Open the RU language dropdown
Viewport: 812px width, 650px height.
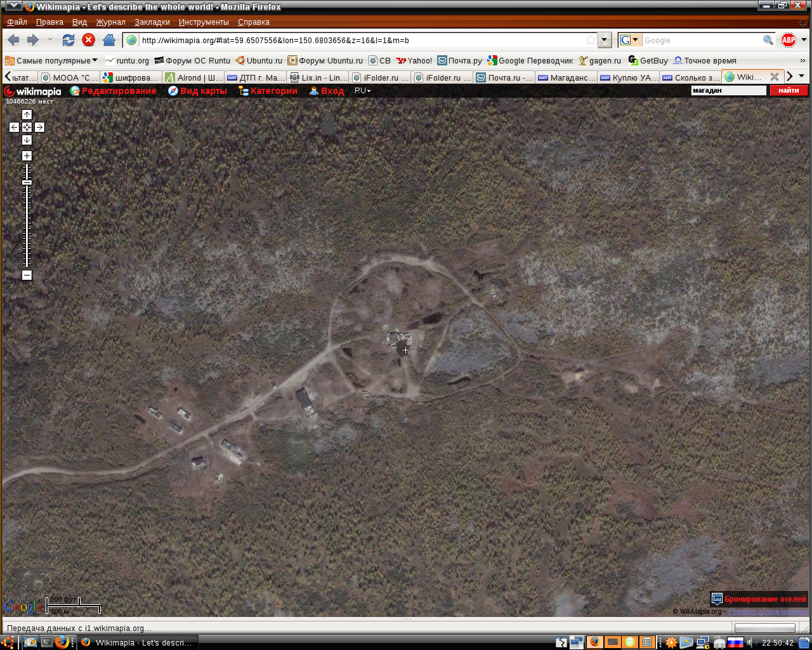coord(362,91)
